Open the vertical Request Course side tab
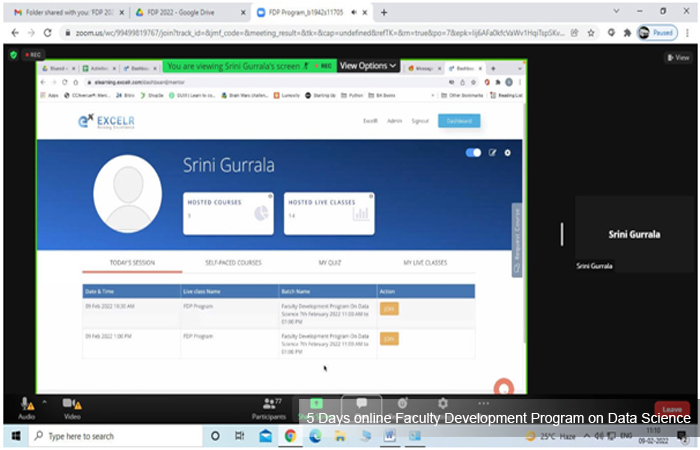The width and height of the screenshot is (700, 450). tap(517, 240)
